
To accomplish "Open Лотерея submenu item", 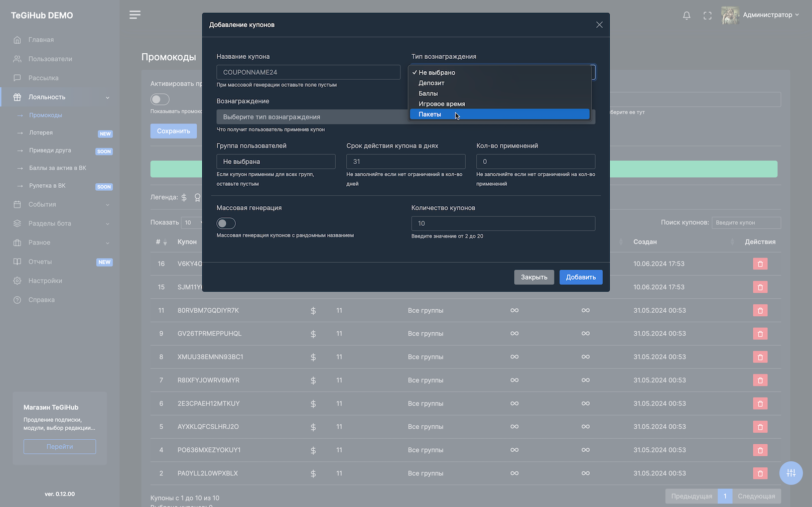I will tap(41, 133).
